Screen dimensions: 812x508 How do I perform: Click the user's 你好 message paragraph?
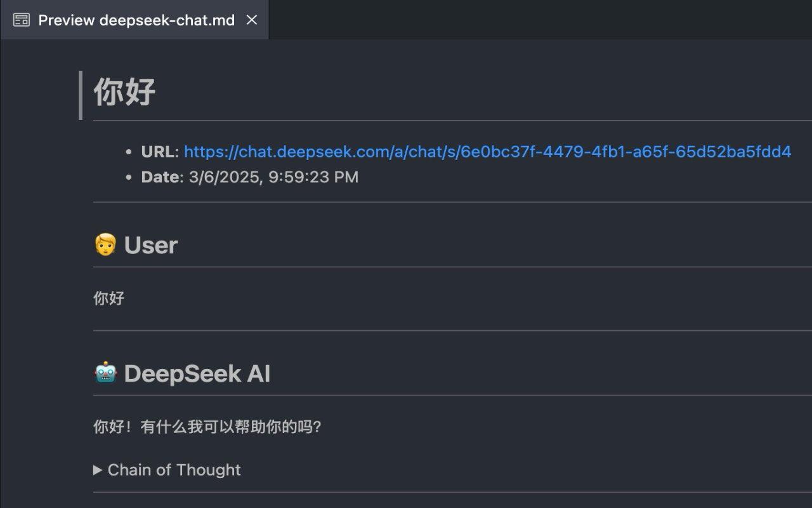[109, 298]
